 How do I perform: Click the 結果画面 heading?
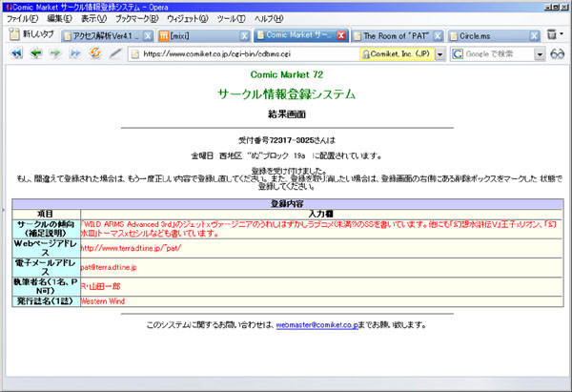tap(287, 114)
